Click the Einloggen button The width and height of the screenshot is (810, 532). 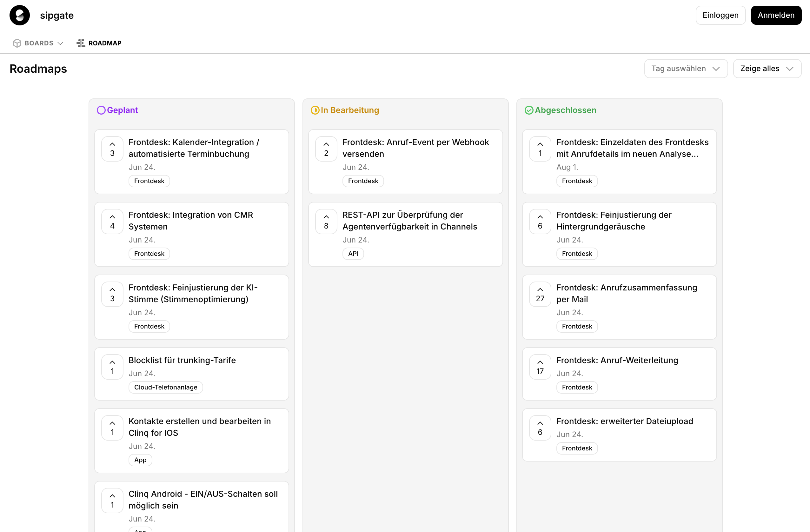tap(720, 15)
